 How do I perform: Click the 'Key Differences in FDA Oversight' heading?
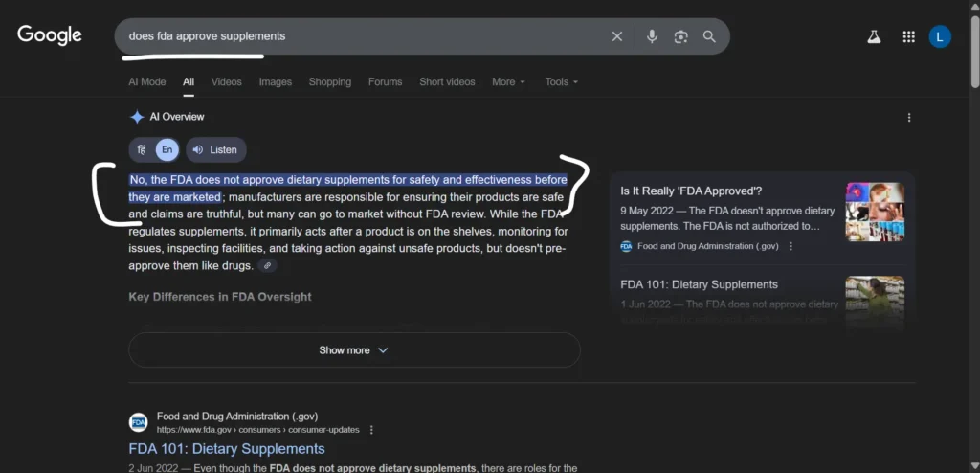(x=220, y=297)
